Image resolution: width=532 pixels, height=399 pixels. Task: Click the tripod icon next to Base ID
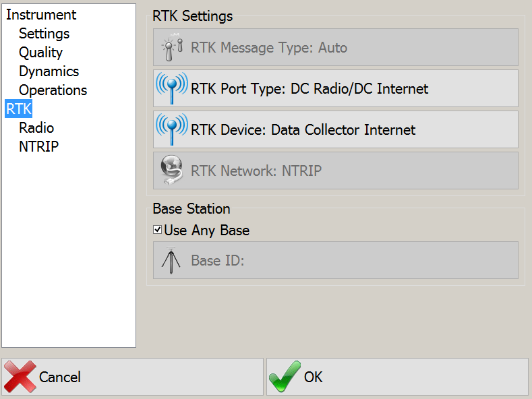pos(171,260)
